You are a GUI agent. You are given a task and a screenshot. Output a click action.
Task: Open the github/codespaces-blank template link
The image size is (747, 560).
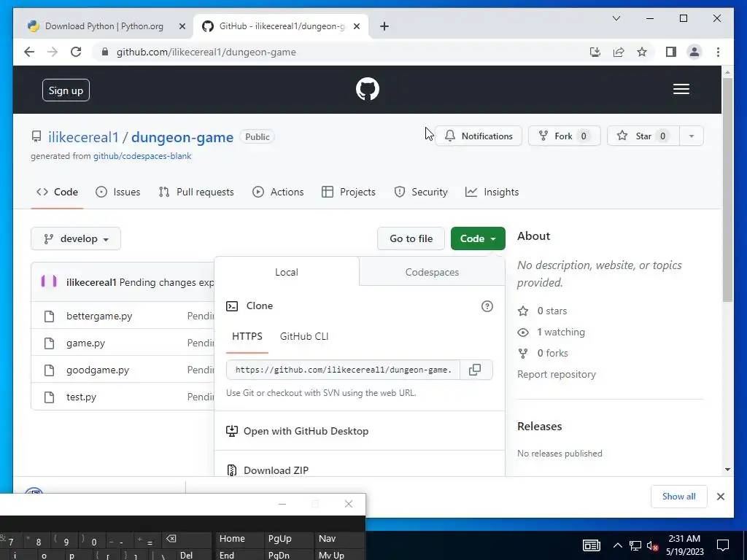[142, 156]
